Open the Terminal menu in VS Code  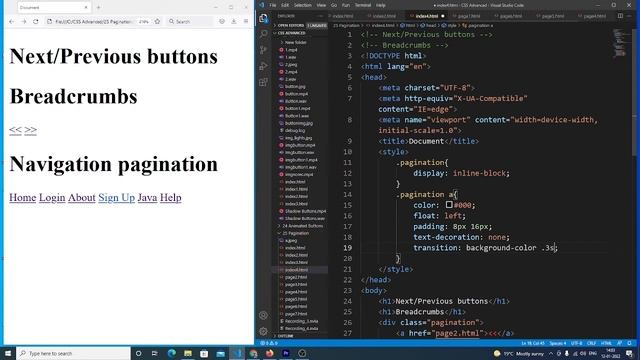coord(363,5)
